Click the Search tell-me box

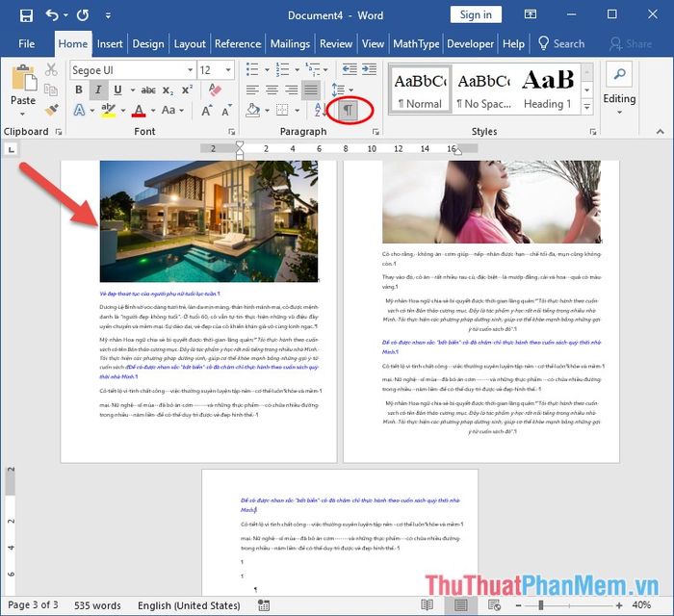(561, 44)
